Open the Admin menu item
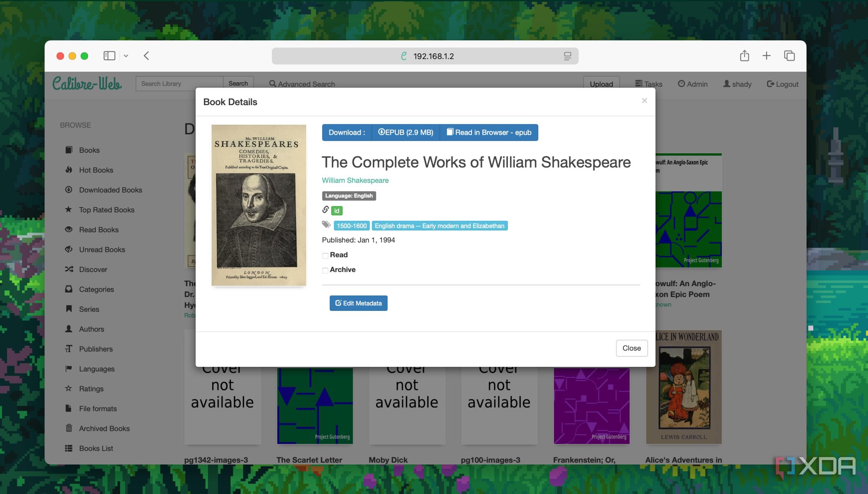Screen dimensions: 868x494 pos(693,84)
